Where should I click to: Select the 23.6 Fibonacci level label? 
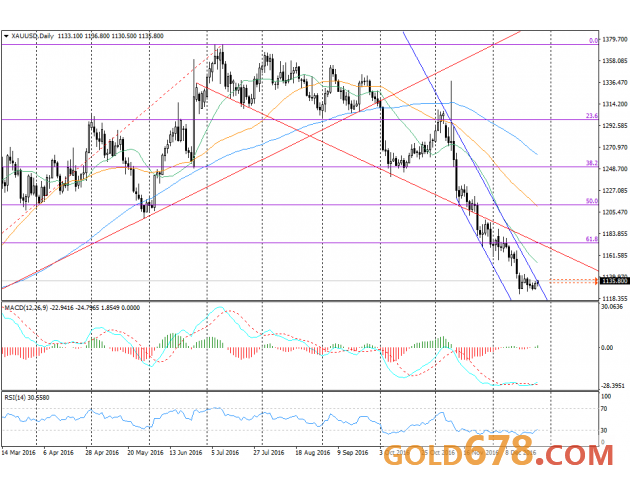coord(591,116)
